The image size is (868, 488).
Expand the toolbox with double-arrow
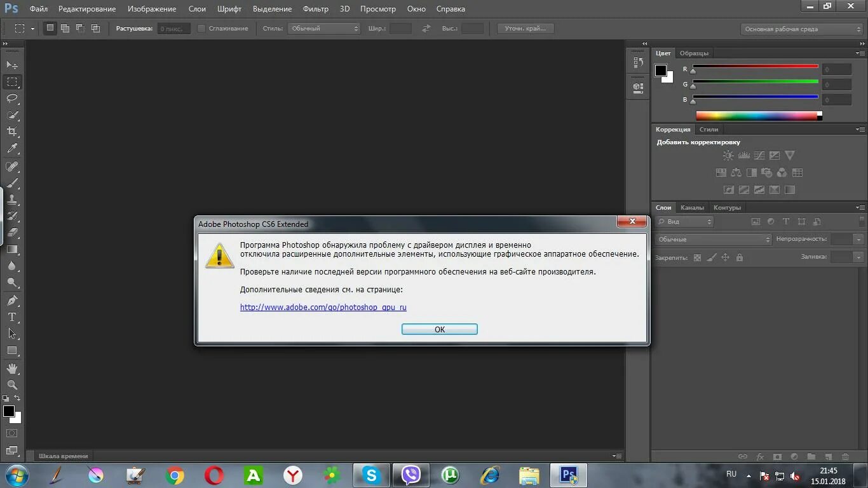pos(5,44)
